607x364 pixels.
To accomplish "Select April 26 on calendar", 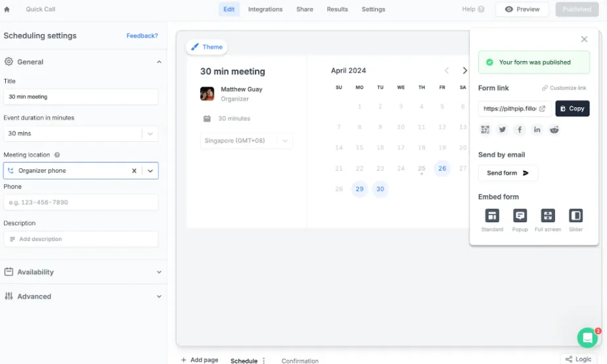I will tap(442, 168).
